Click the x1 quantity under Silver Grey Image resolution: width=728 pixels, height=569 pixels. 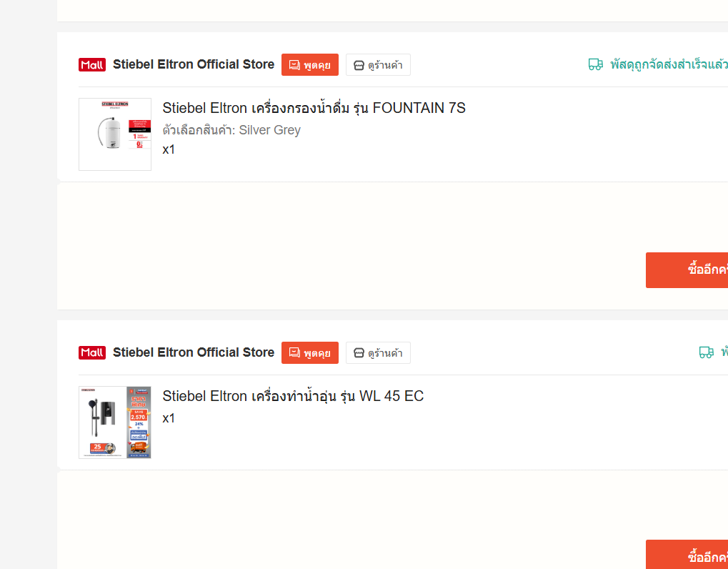[169, 149]
